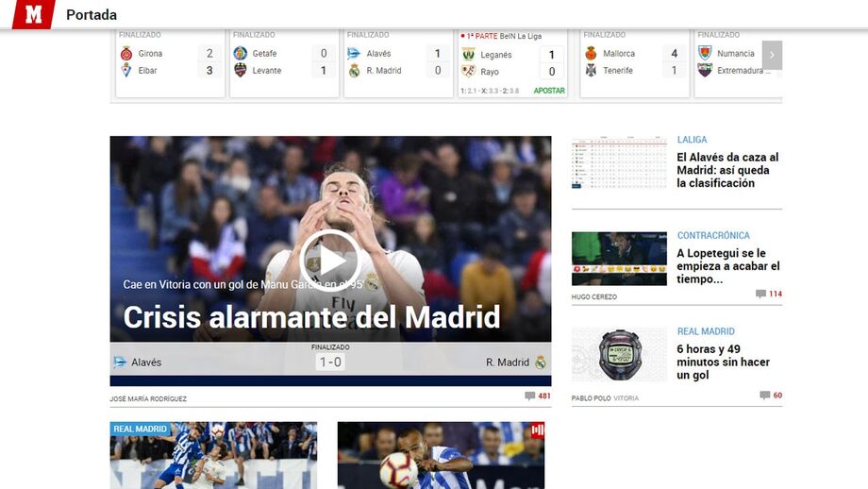Viewport: 868px width, 489px height.
Task: Click the red live icon on the lower-right photo
Action: click(x=538, y=430)
